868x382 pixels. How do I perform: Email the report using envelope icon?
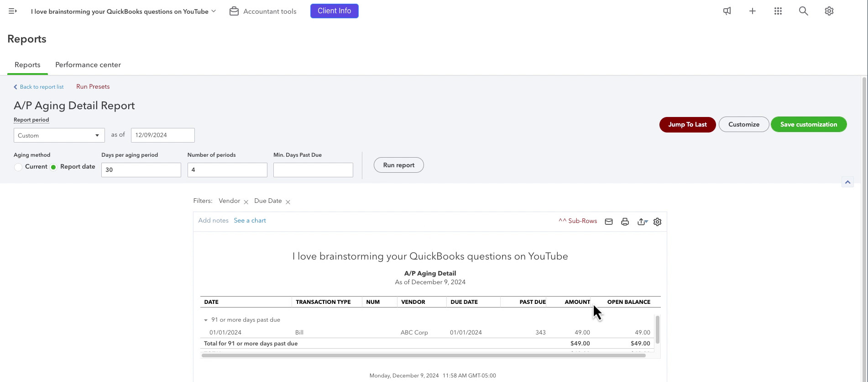609,222
